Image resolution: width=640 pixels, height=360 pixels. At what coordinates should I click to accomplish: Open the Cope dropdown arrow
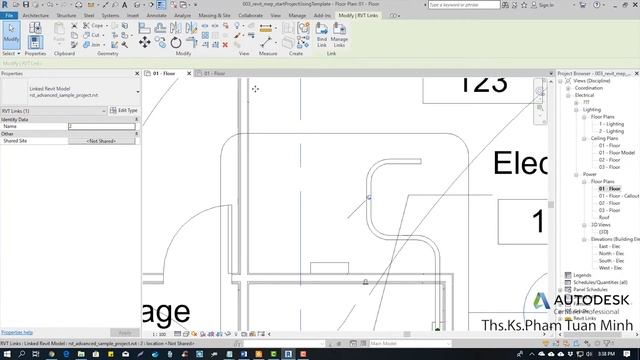point(107,25)
